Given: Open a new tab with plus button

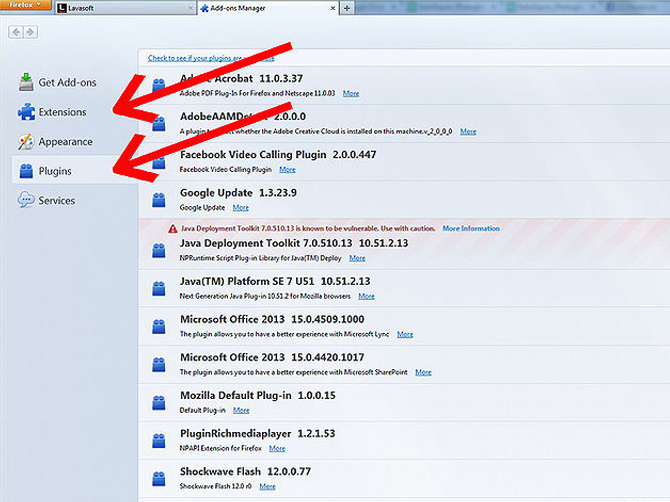Looking at the screenshot, I should [347, 8].
